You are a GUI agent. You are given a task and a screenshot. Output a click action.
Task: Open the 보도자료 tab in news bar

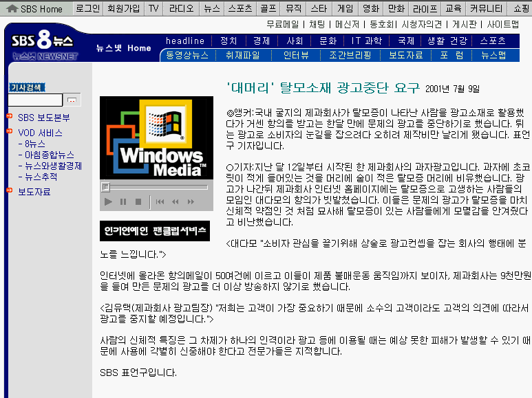click(406, 55)
